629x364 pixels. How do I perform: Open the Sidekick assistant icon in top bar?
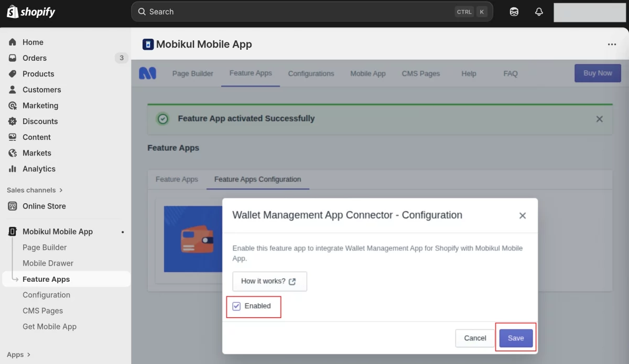[x=514, y=12]
